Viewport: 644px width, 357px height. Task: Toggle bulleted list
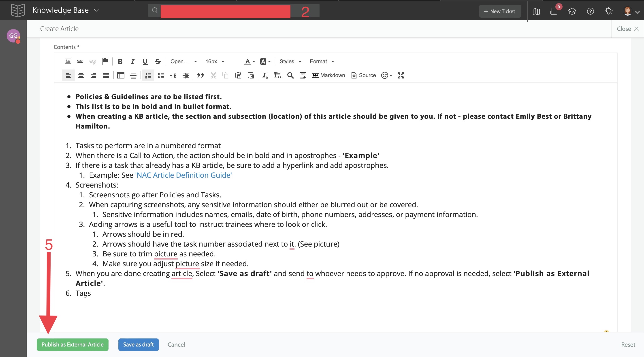[161, 76]
